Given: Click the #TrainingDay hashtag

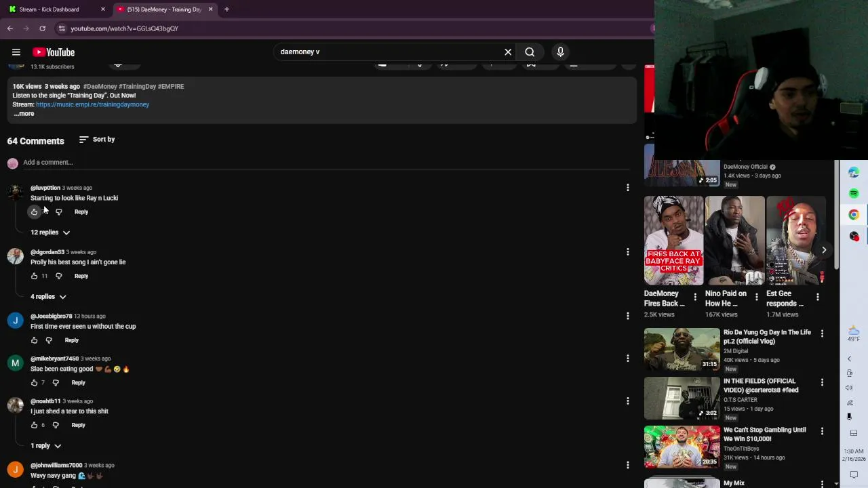Looking at the screenshot, I should click(138, 87).
